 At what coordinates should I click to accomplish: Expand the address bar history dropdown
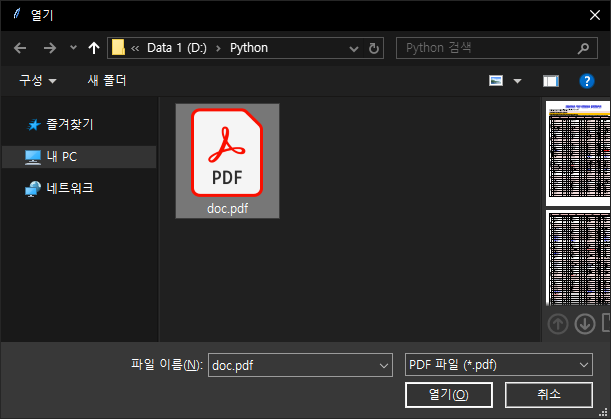coord(354,49)
